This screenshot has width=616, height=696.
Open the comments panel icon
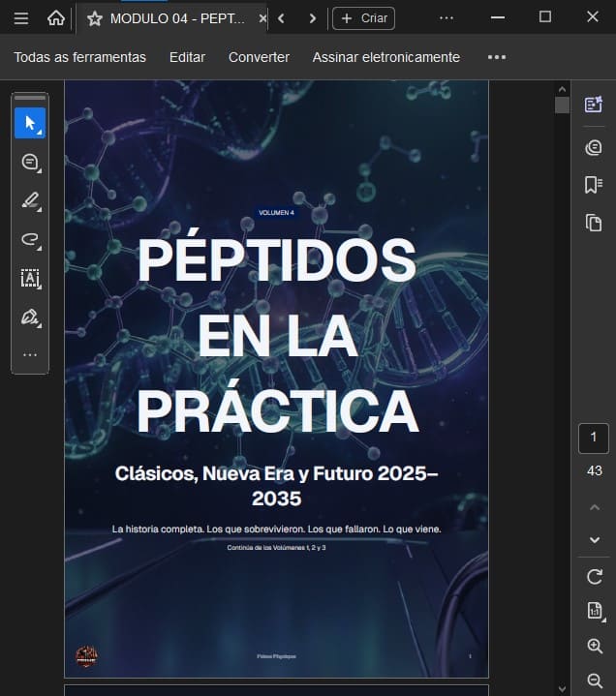(594, 147)
